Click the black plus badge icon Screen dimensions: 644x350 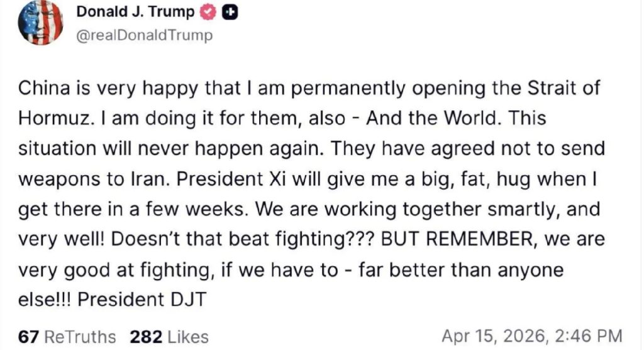(230, 13)
